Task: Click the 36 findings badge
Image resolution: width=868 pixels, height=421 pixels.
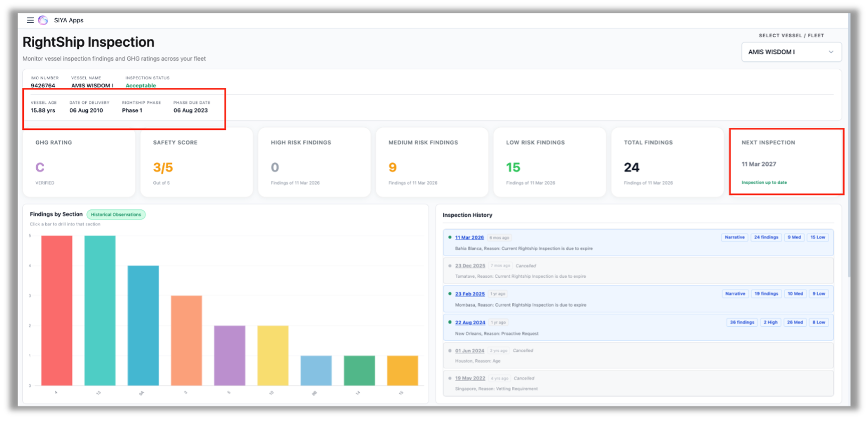Action: [742, 323]
